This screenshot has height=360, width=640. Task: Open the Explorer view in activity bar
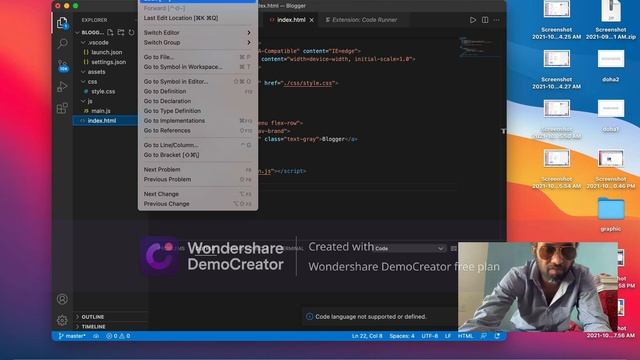click(62, 23)
